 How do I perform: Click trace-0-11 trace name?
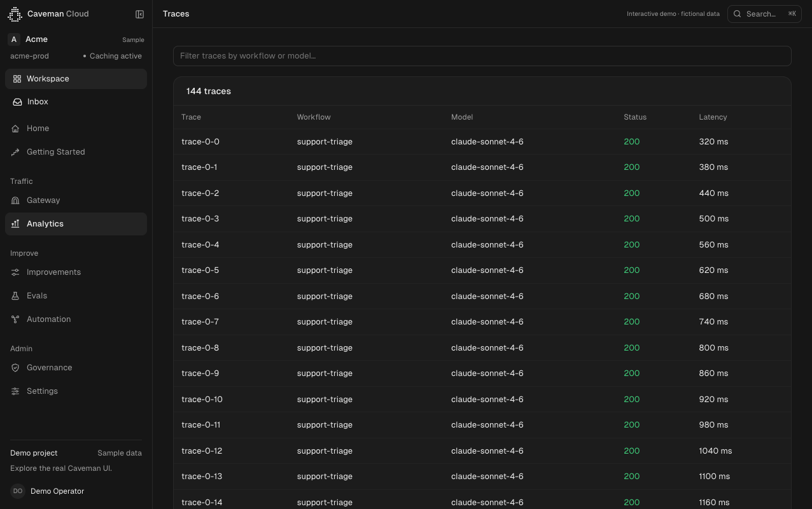201,425
